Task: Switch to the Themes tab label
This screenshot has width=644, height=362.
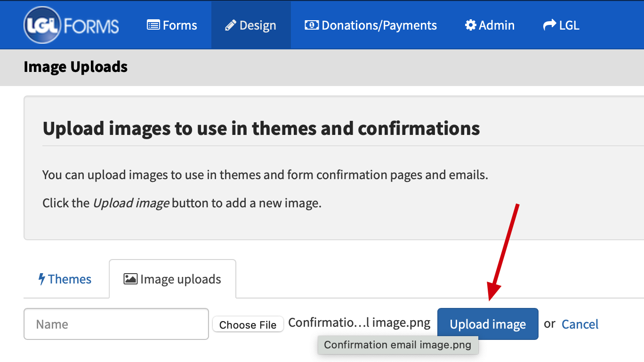Action: [x=70, y=279]
